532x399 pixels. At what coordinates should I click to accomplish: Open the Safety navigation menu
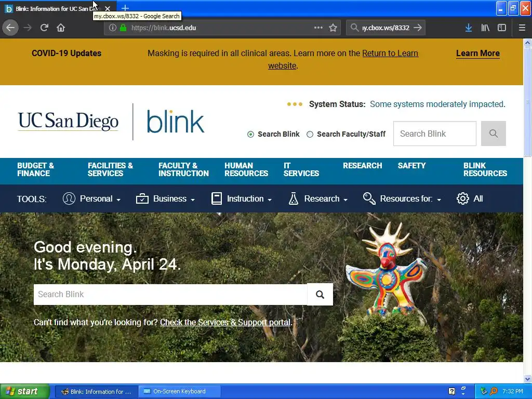tap(411, 166)
